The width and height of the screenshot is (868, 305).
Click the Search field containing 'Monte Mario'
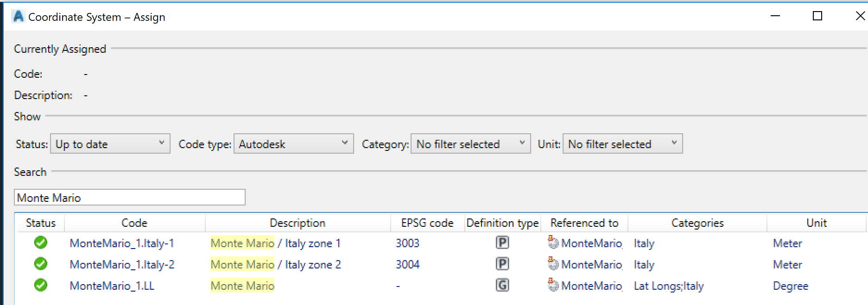coord(129,198)
